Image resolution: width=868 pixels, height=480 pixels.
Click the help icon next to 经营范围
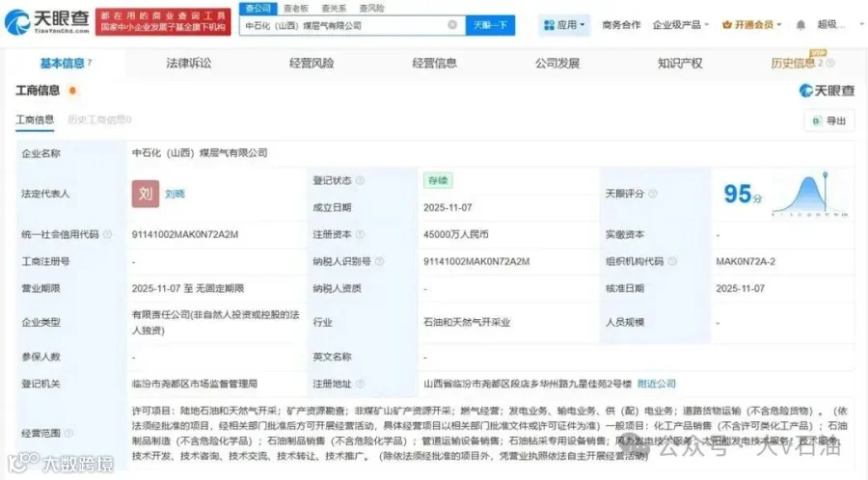tap(68, 433)
